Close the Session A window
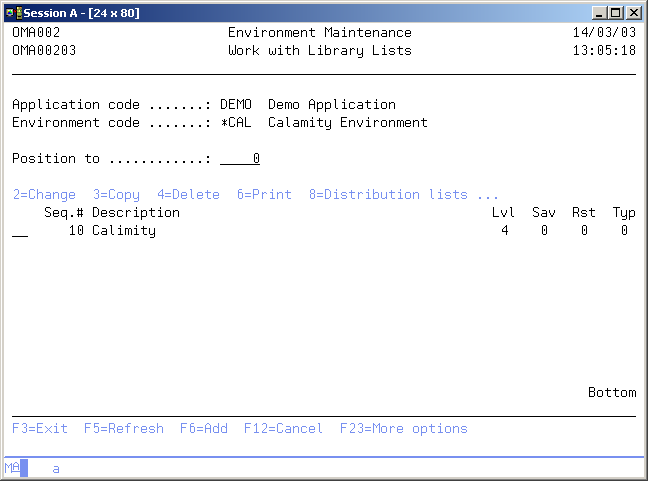 pyautogui.click(x=635, y=12)
